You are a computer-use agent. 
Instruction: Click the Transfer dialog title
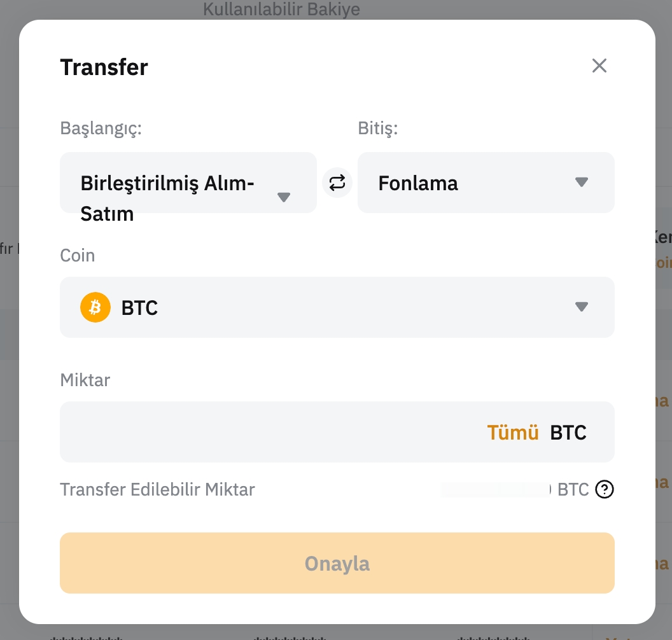coord(104,67)
